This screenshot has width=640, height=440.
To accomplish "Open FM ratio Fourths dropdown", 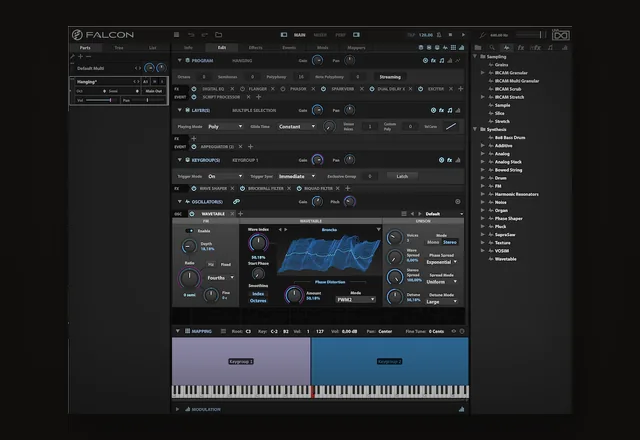I will [x=220, y=278].
